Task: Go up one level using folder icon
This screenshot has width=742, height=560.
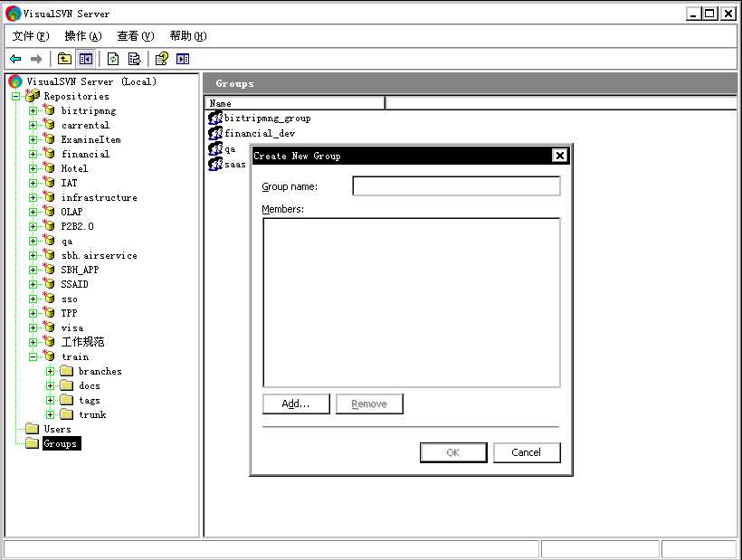Action: point(64,59)
